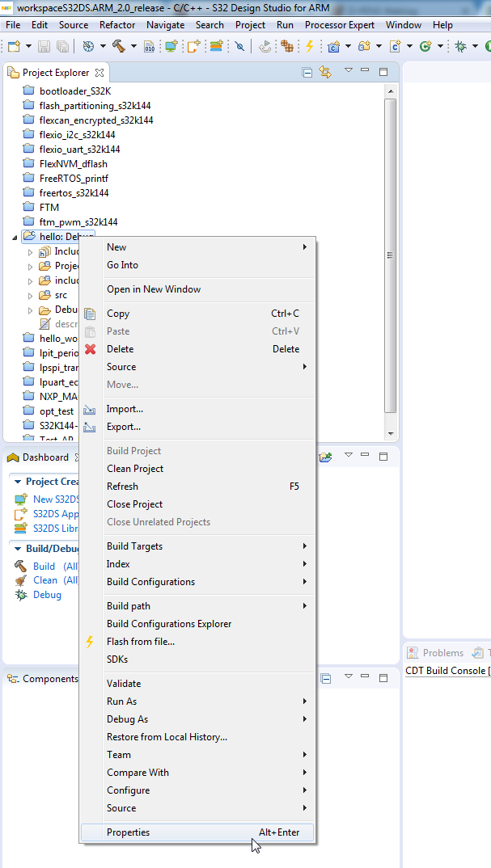The image size is (491, 868).
Task: Select Build Configurations Explorer entry
Action: (x=197, y=624)
